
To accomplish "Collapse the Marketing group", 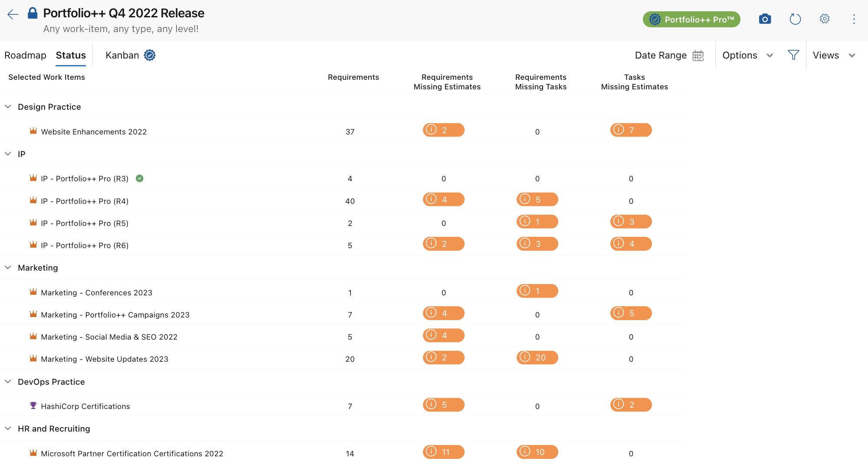I will tap(8, 268).
